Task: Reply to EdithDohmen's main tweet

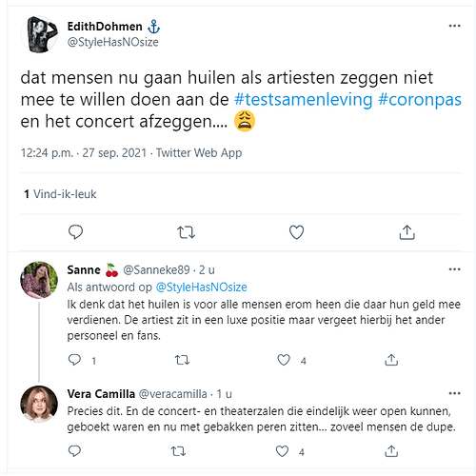Action: pyautogui.click(x=75, y=232)
